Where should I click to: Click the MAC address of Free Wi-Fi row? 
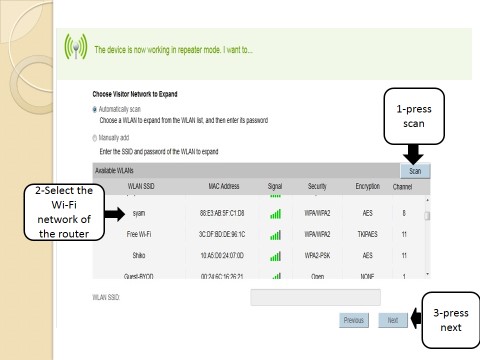(222, 234)
